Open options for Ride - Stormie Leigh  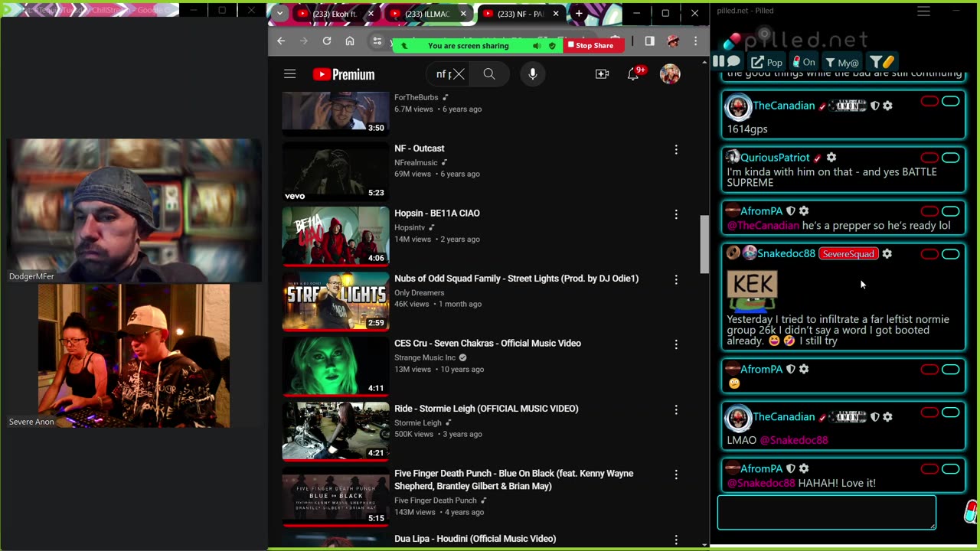tap(676, 410)
